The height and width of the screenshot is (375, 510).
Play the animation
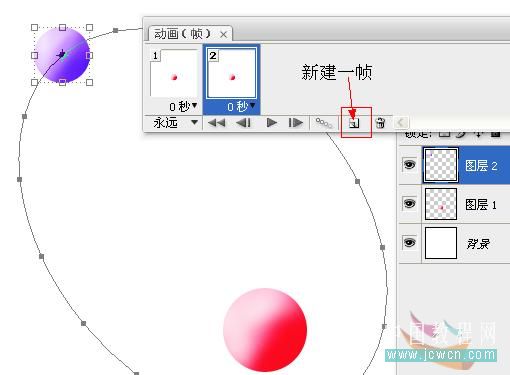[272, 123]
